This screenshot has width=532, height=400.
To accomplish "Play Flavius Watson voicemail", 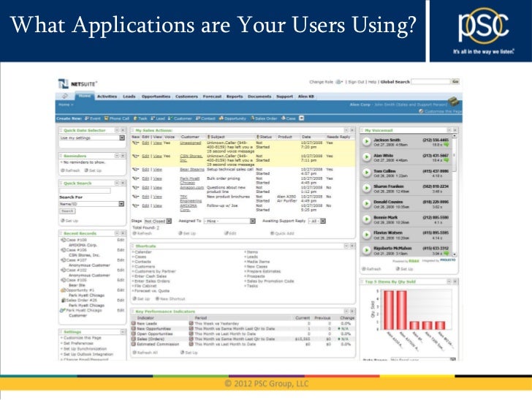I will pyautogui.click(x=366, y=235).
